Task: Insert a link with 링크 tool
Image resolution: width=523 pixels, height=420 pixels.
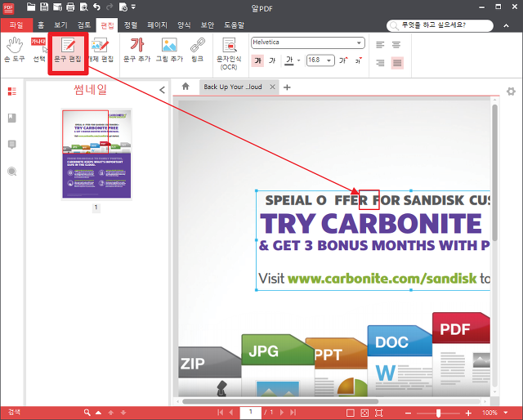Action: (198, 50)
